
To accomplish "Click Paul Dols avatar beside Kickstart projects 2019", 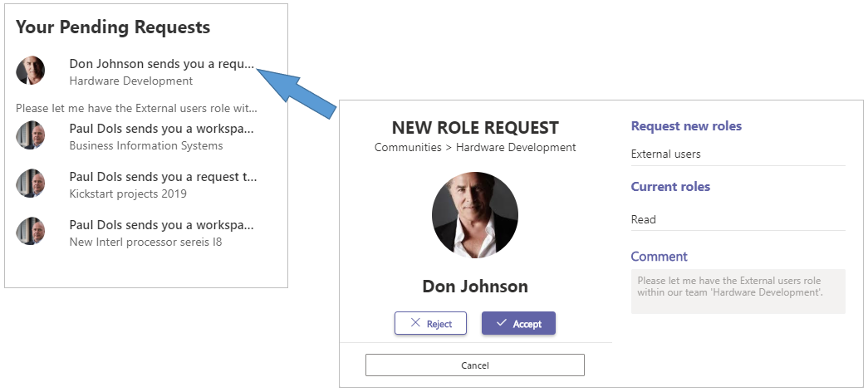I will coord(31,184).
